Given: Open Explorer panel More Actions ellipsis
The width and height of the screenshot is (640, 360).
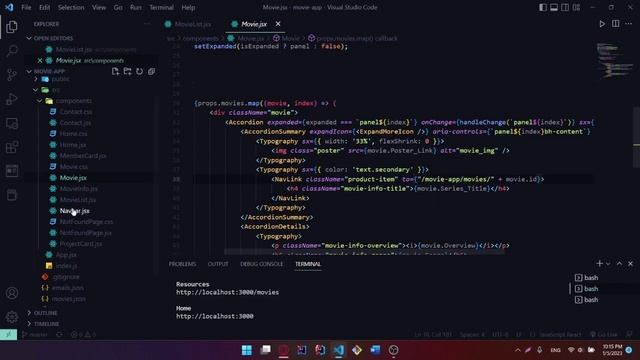Looking at the screenshot, I should (147, 24).
